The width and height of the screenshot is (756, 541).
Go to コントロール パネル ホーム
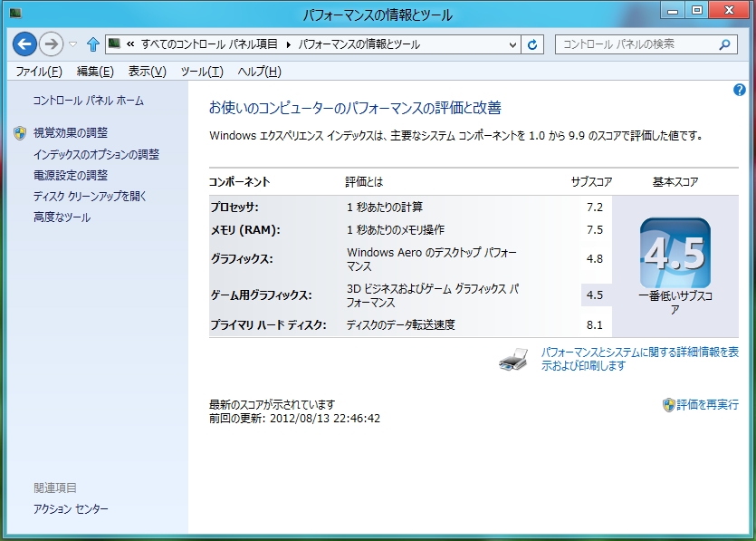(88, 101)
